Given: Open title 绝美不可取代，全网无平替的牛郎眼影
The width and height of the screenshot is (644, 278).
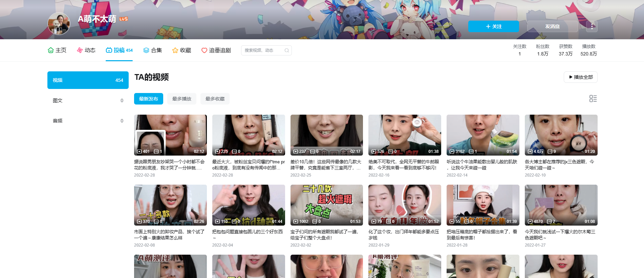Looking at the screenshot, I should pos(404,165).
